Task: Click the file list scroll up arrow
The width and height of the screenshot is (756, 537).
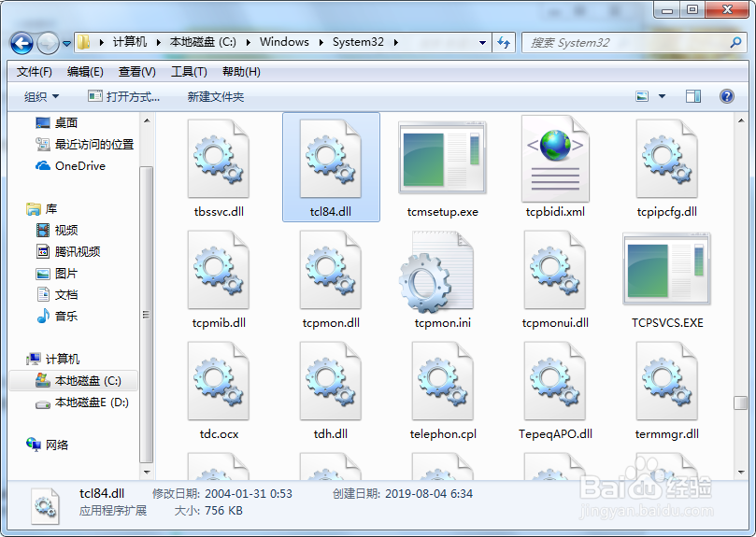Action: [x=741, y=120]
